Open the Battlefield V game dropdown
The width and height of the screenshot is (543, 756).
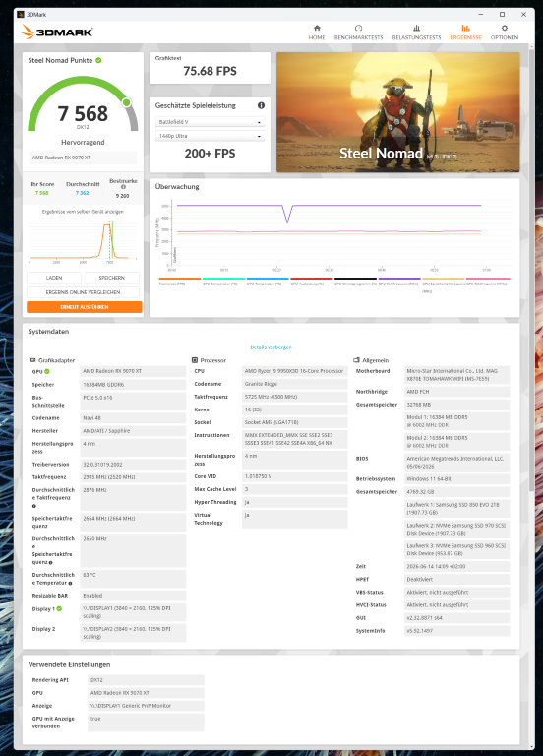click(211, 122)
